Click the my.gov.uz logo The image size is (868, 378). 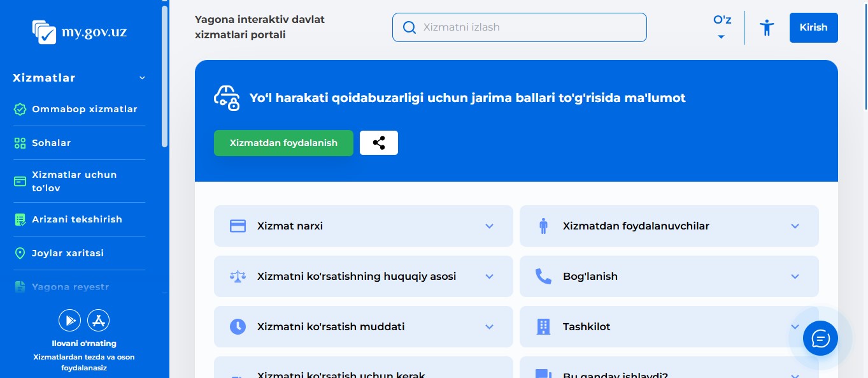coord(80,31)
